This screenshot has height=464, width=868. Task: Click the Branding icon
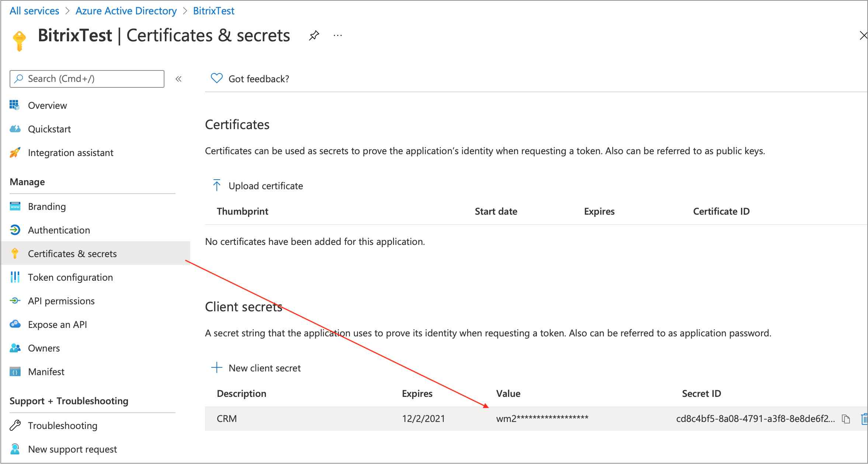15,206
